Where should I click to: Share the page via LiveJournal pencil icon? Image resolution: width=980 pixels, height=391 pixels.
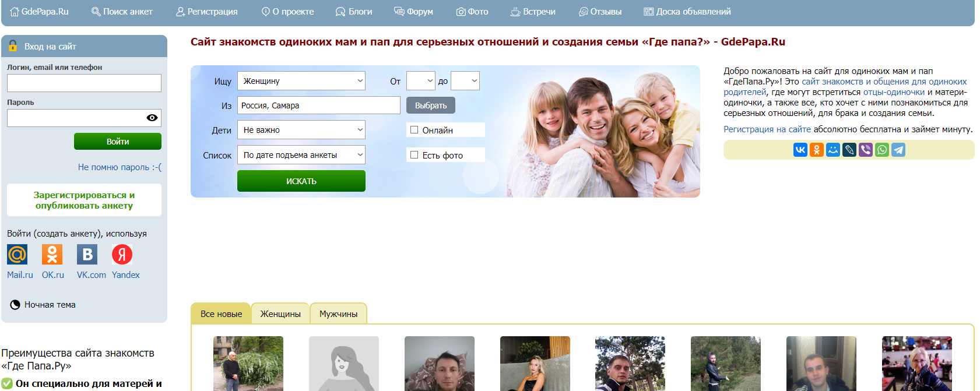click(849, 150)
